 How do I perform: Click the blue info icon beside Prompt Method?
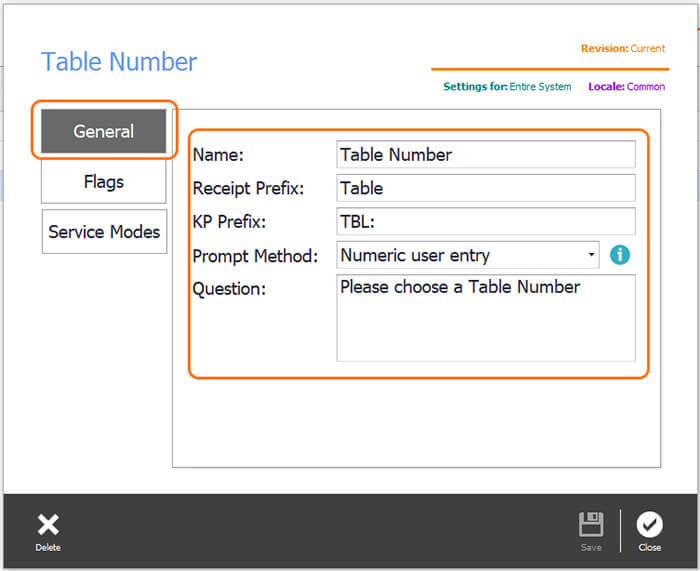click(620, 255)
